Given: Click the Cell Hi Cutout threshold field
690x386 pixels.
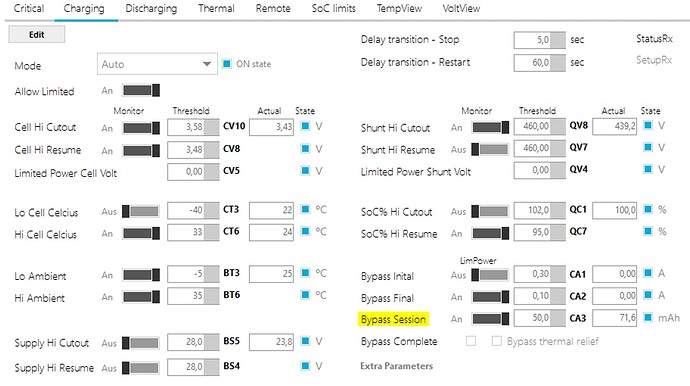Looking at the screenshot, I should [x=193, y=127].
